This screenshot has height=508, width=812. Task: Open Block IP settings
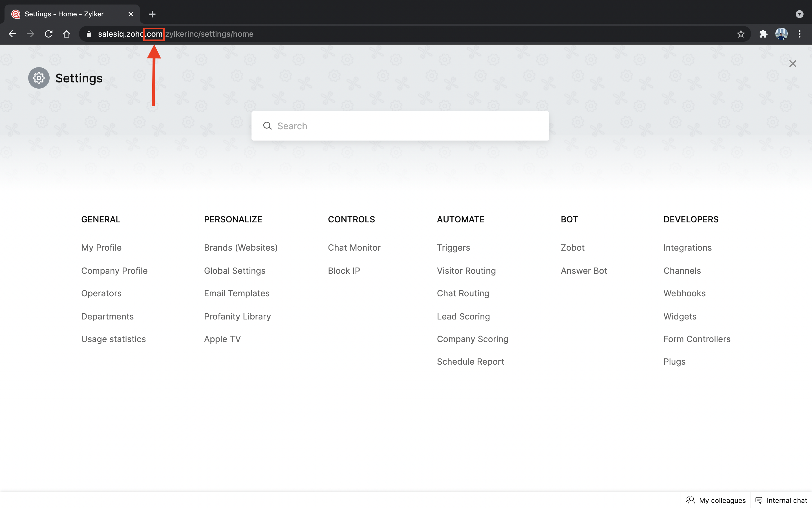coord(344,271)
